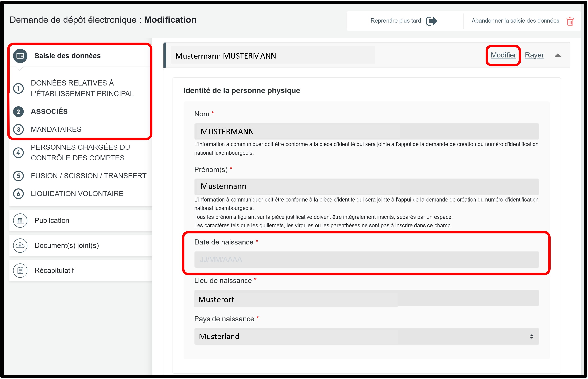The width and height of the screenshot is (588, 379).
Task: Collapse the Mustermann MUSTERMANN panel arrow
Action: [558, 55]
